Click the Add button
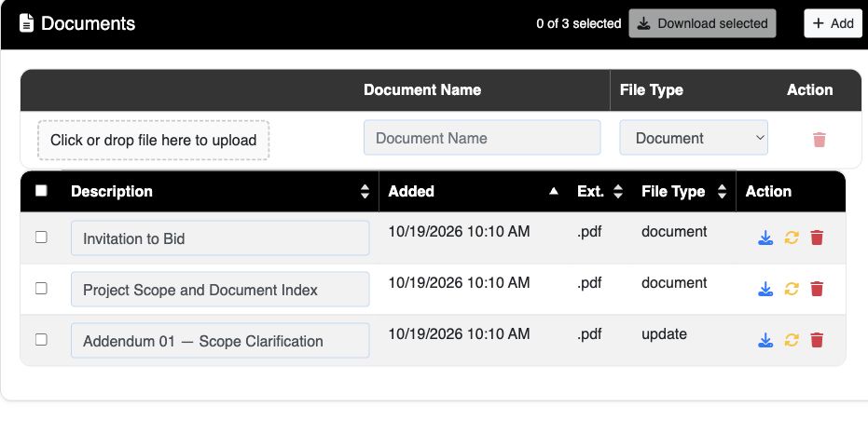Screen dimensions: 868x421 pyautogui.click(x=834, y=23)
